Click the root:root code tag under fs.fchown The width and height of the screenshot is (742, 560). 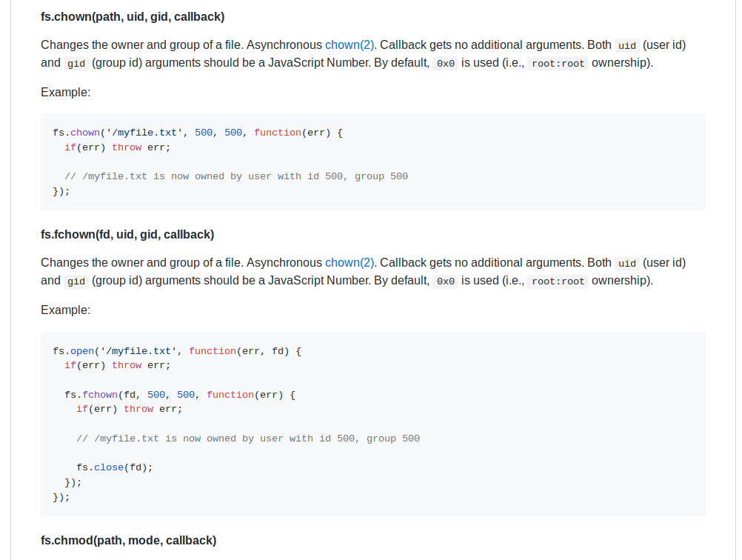558,281
